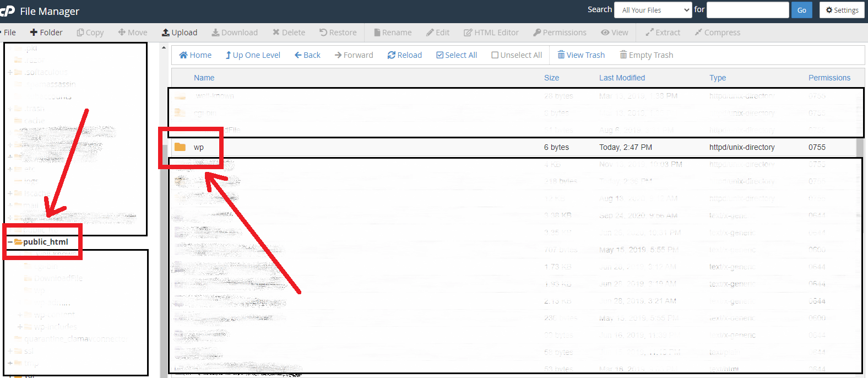Image resolution: width=868 pixels, height=378 pixels.
Task: Navigate Back in file history
Action: 307,55
